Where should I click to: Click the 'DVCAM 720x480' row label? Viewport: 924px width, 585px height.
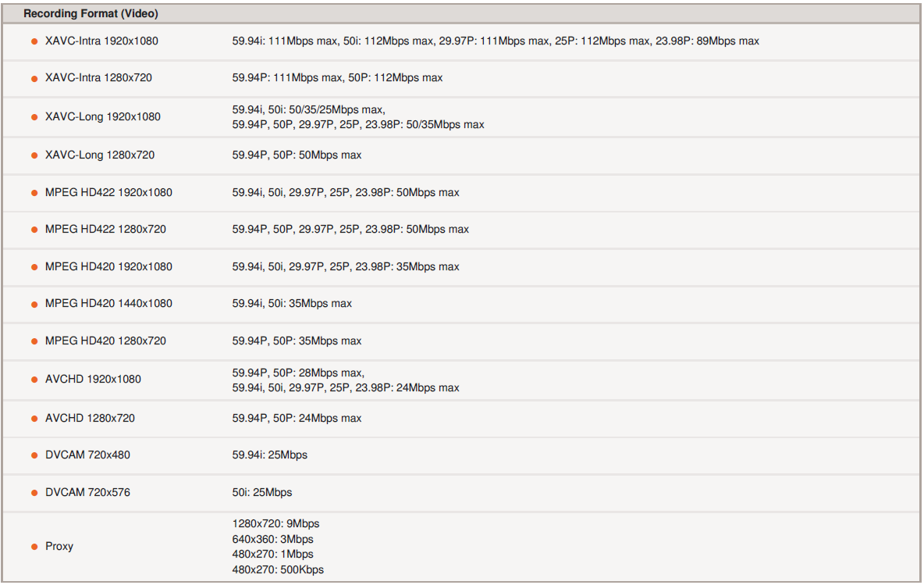click(x=88, y=455)
